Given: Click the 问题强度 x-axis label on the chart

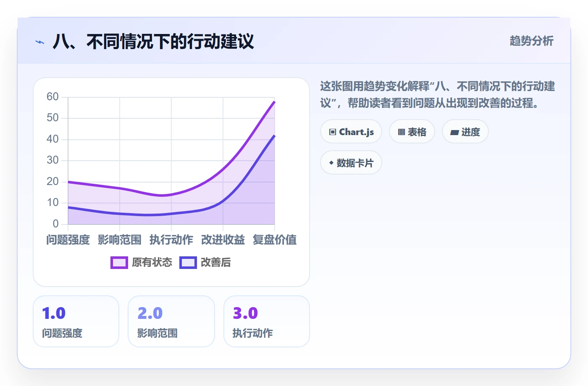Looking at the screenshot, I should 68,240.
